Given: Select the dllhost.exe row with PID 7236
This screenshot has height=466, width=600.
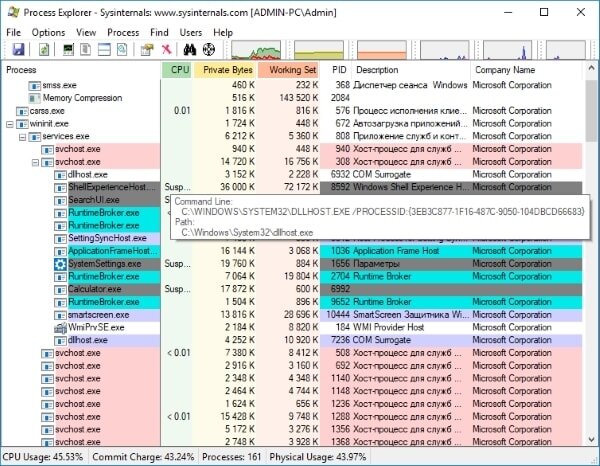Looking at the screenshot, I should (x=292, y=341).
